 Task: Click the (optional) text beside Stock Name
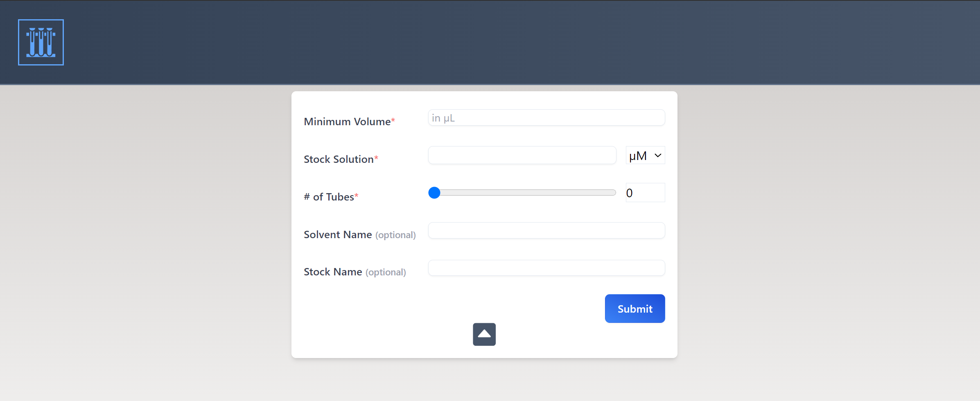pos(386,273)
